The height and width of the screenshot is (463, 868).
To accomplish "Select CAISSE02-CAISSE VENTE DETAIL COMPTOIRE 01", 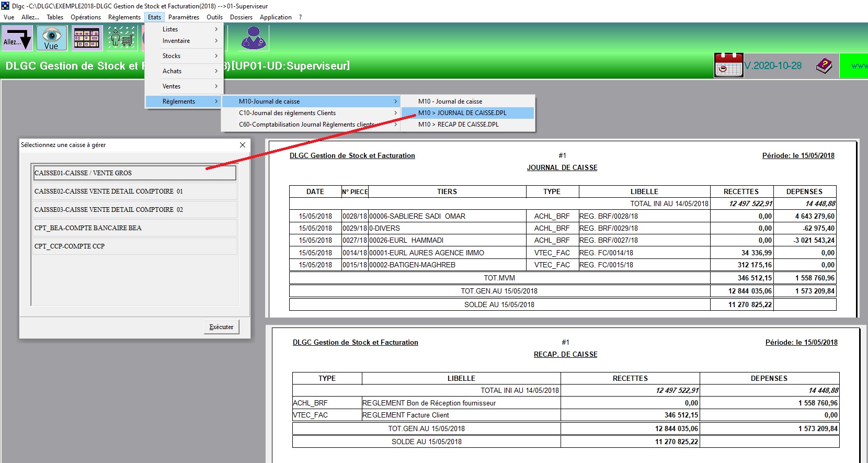I will 134,191.
